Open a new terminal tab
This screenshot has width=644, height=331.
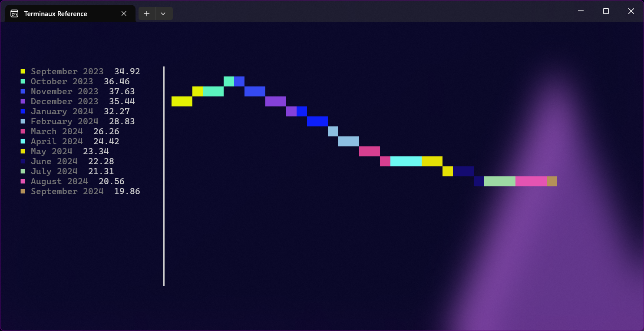pyautogui.click(x=147, y=13)
